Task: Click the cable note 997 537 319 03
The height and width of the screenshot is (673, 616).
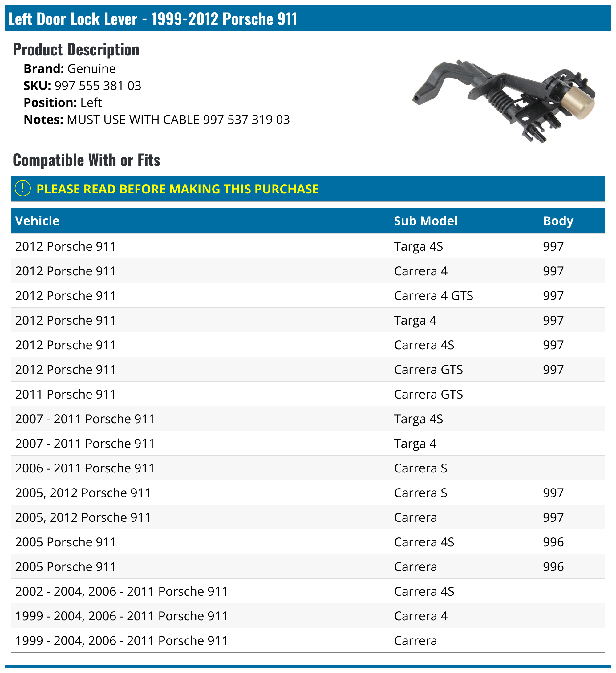Action: pyautogui.click(x=246, y=120)
